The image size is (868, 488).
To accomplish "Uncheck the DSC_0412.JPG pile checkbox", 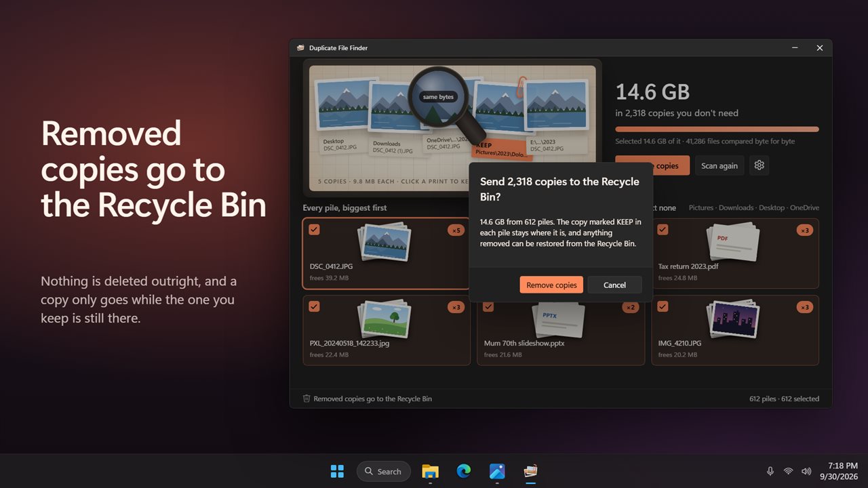I will tap(314, 230).
